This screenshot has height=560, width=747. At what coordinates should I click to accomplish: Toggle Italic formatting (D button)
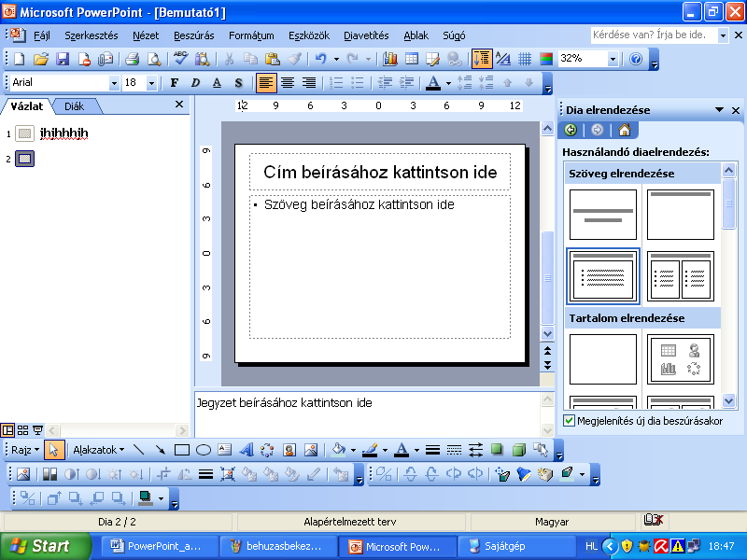click(195, 83)
